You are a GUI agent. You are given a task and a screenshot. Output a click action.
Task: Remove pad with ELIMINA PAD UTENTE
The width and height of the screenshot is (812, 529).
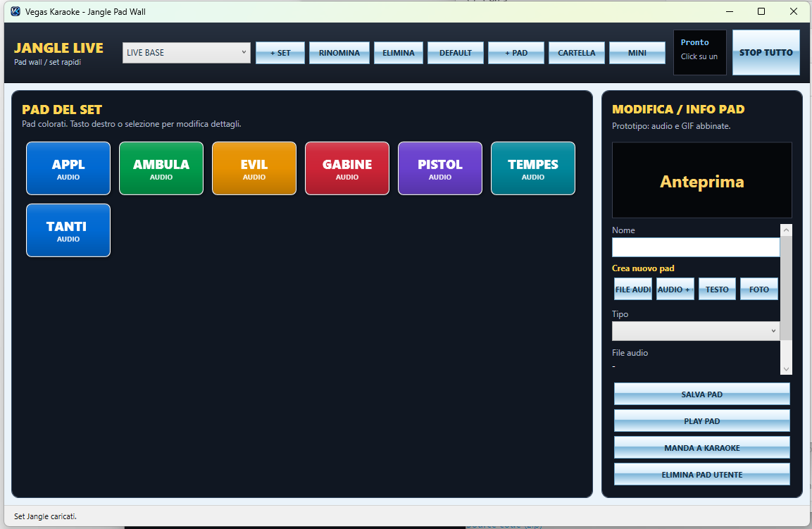[x=701, y=474]
